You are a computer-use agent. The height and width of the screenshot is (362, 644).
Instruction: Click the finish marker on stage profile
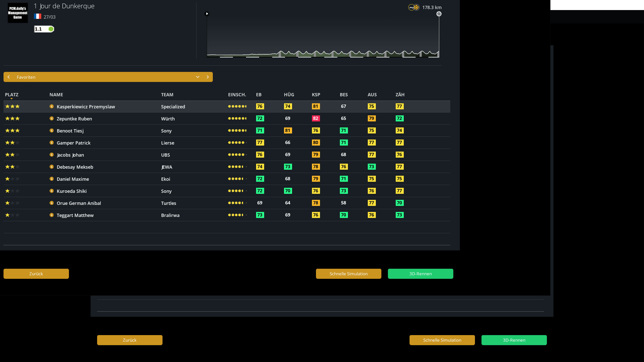coord(439,14)
